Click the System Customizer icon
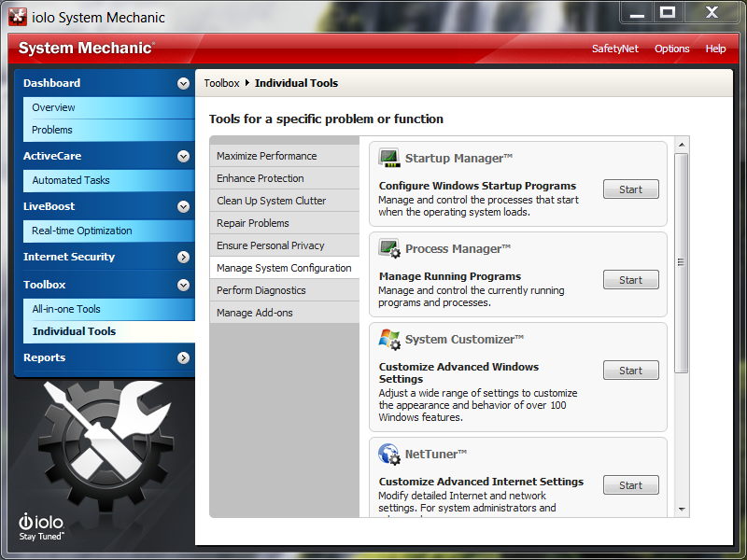Viewport: 747px width, 560px height. (389, 339)
